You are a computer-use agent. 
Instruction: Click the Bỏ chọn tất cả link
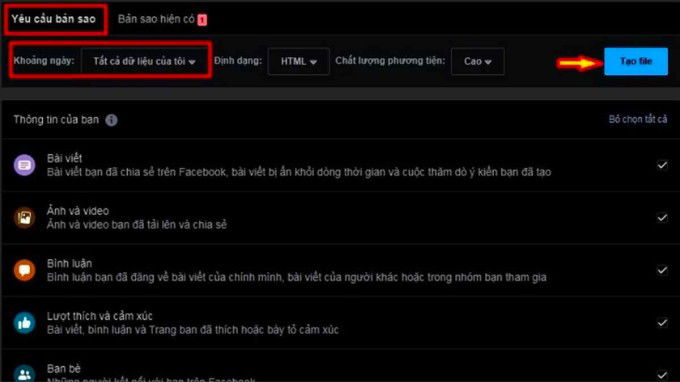[x=638, y=119]
